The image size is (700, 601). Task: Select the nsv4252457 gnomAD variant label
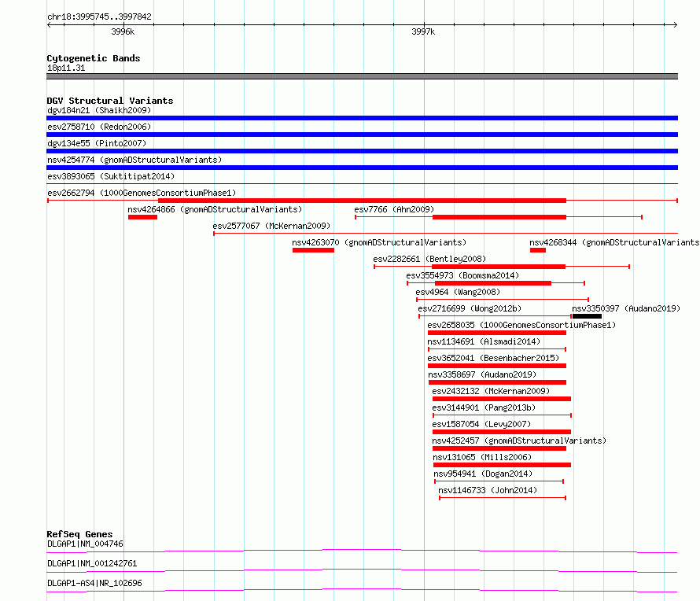pyautogui.click(x=519, y=441)
